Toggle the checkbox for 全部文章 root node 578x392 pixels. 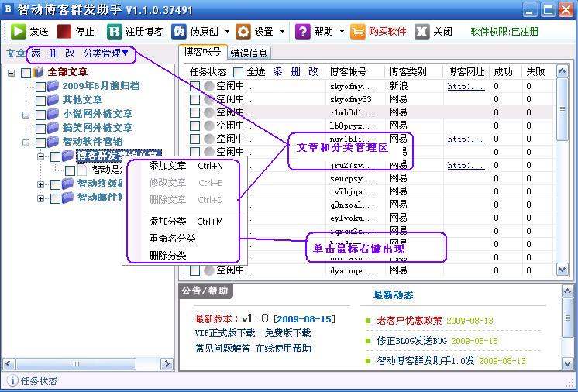(x=26, y=73)
